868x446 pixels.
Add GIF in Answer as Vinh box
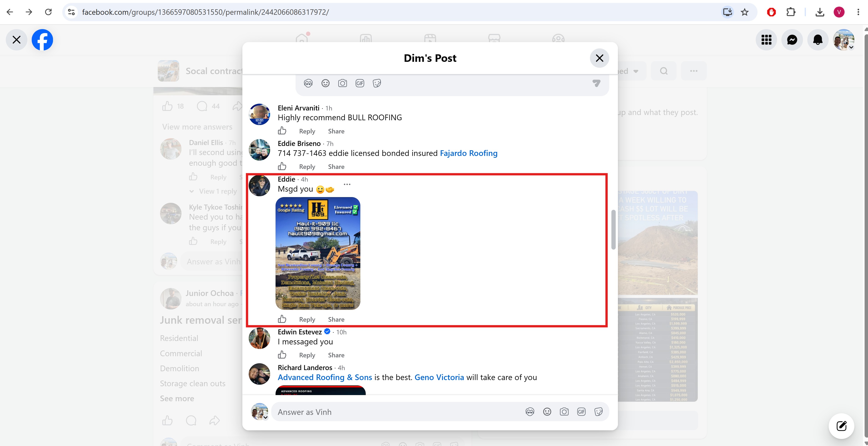[x=582, y=412]
